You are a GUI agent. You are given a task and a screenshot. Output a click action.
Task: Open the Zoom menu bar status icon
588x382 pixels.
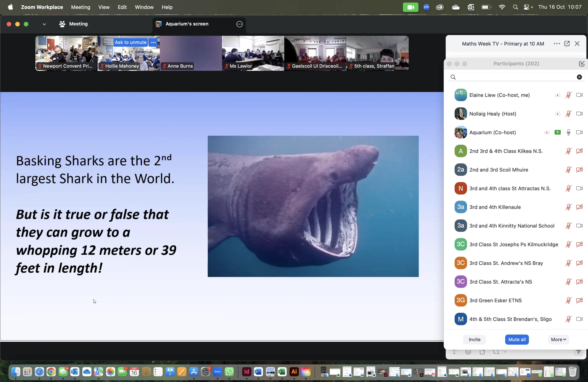(x=426, y=7)
